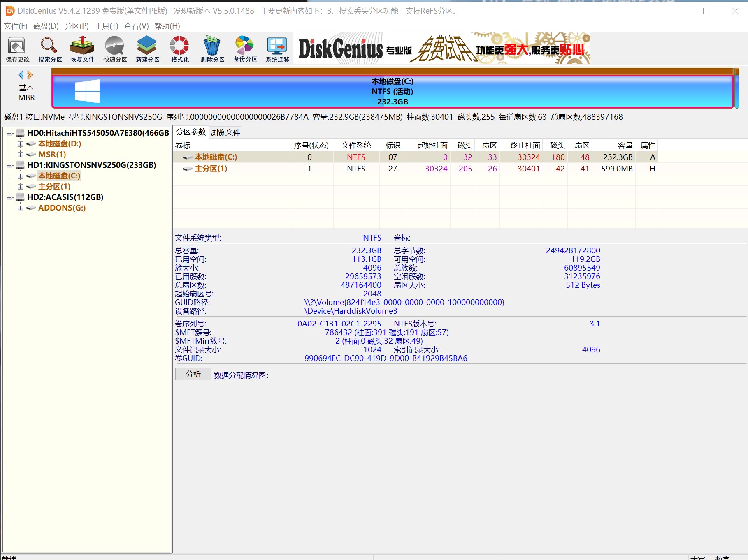Screen dimensions: 748x560
Task: Click the 保存更改 toolbar icon
Action: point(17,49)
